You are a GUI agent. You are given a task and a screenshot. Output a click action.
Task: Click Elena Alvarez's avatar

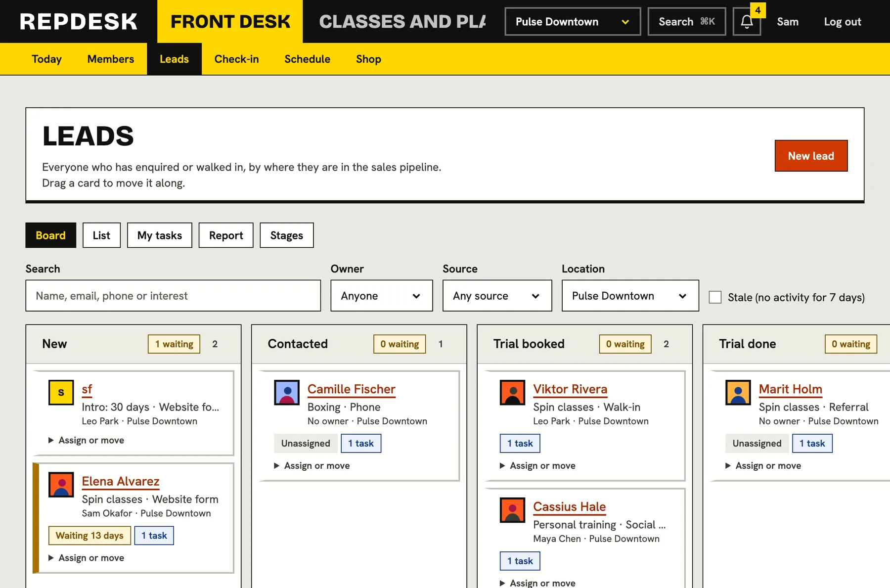click(x=61, y=485)
